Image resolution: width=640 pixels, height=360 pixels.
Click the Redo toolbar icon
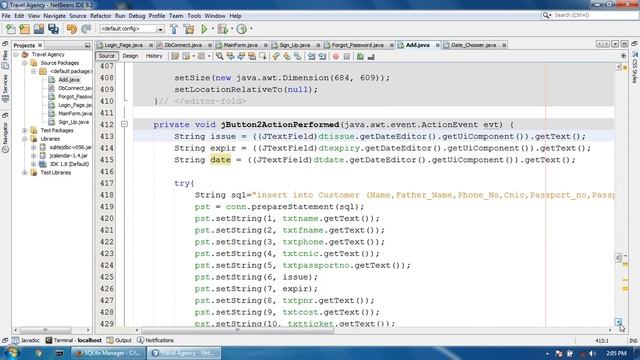click(x=86, y=29)
